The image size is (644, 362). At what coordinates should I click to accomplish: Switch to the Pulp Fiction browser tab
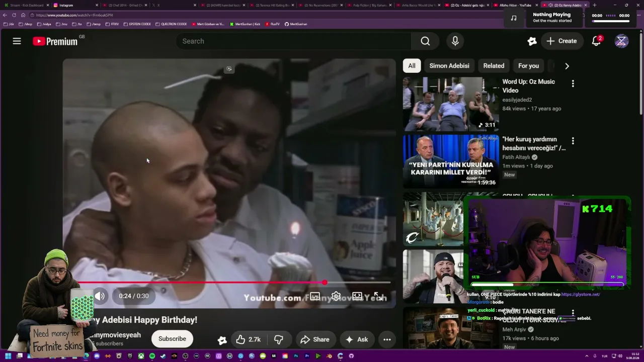click(x=370, y=5)
